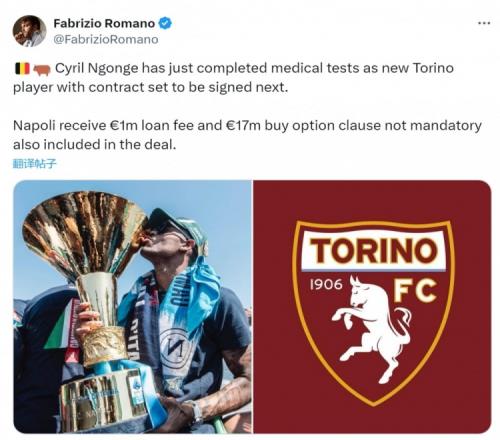Click the 1906 year on the crest
Image resolution: width=500 pixels, height=440 pixels.
pyautogui.click(x=326, y=284)
